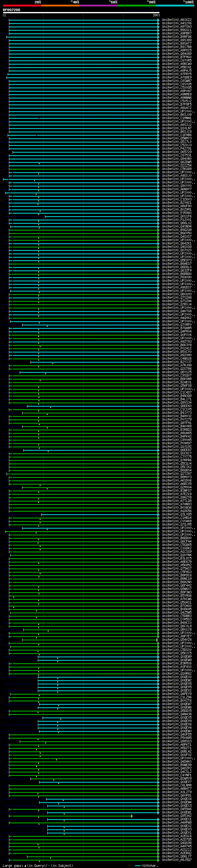
Task: Select the UniRef100_Q4PEY9 label
Action: [177, 694]
